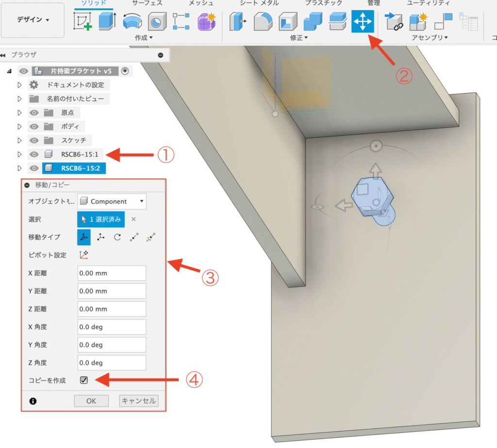Open the object type Component dropdown
The height and width of the screenshot is (448, 497).
(x=112, y=201)
